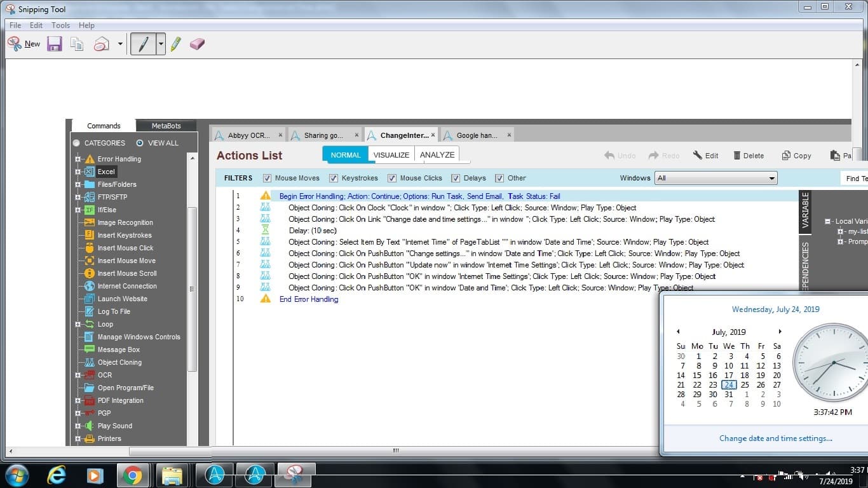Select the yellow Highlighter tool
This screenshot has width=868, height=488.
pyautogui.click(x=176, y=44)
